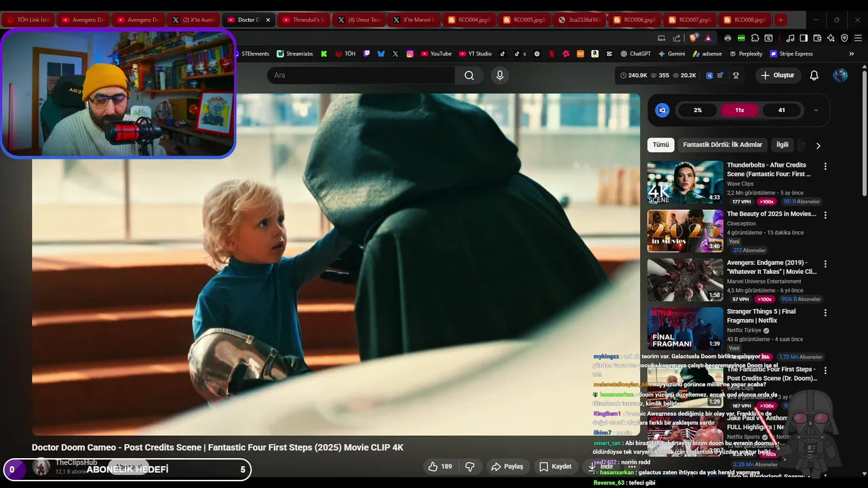Viewport: 868px width, 488px height.
Task: Open YouTube notifications bell
Action: 814,75
